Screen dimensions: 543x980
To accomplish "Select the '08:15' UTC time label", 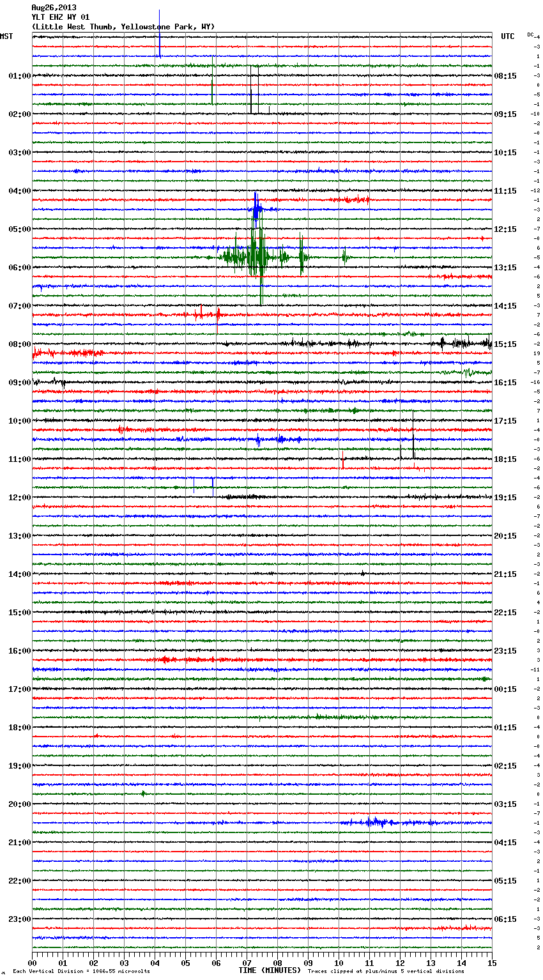I will coord(505,76).
